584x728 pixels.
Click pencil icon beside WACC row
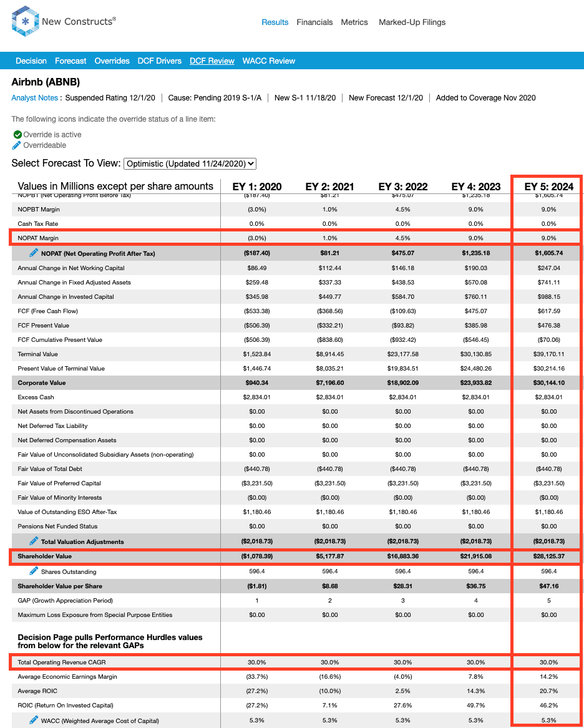(x=34, y=720)
